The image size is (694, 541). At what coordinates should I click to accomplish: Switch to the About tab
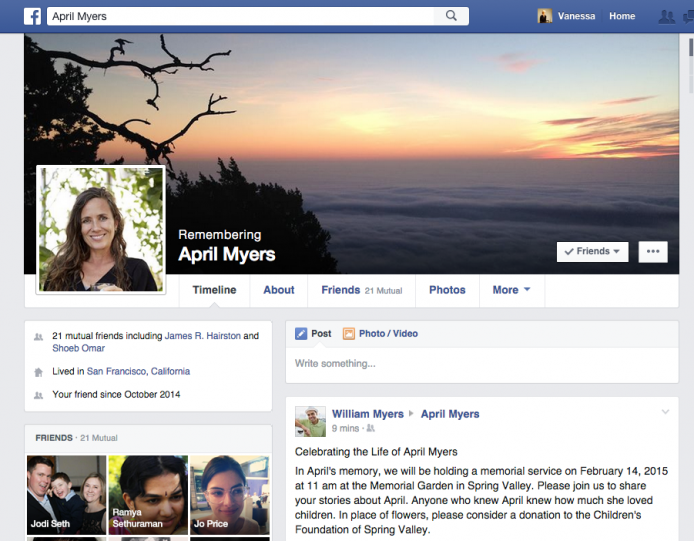[279, 290]
